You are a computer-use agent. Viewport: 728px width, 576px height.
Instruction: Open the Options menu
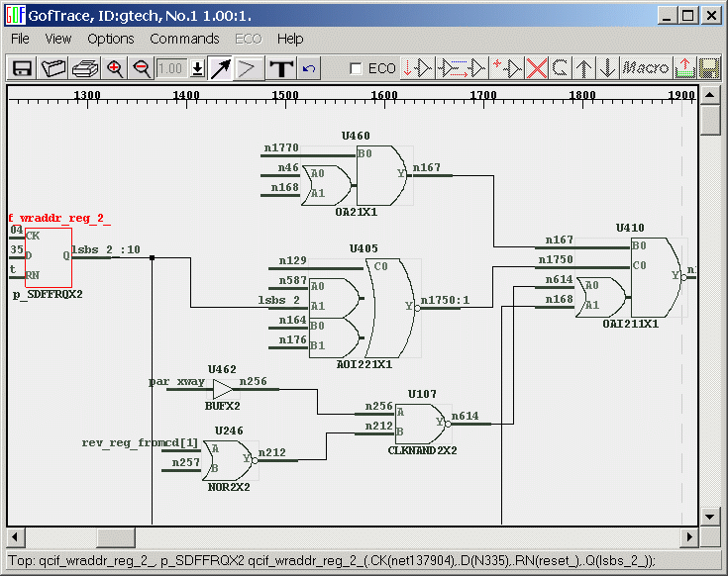pyautogui.click(x=110, y=39)
